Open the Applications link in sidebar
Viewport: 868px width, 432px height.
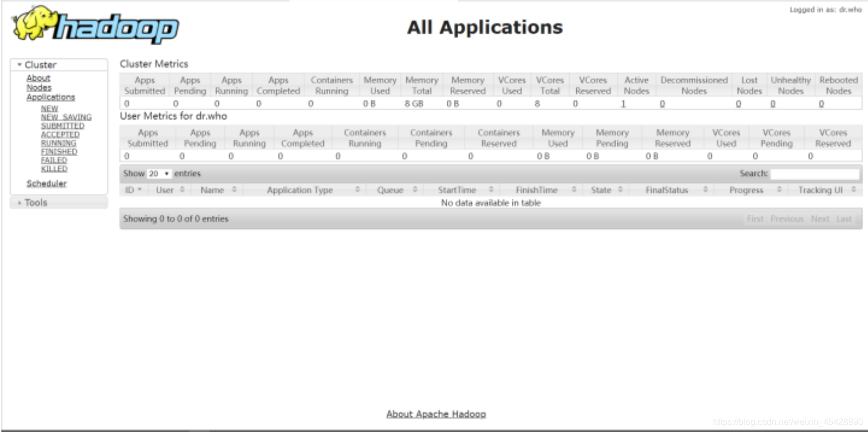click(51, 97)
